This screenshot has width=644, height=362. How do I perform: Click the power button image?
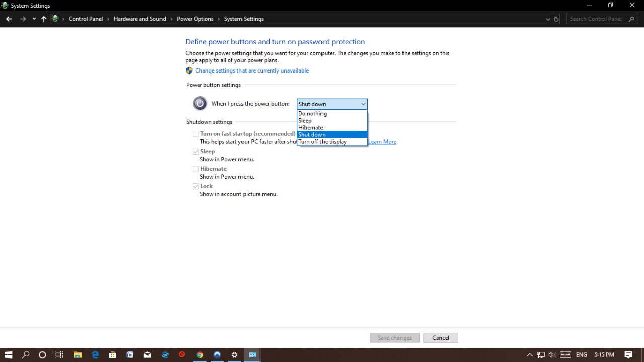pos(200,103)
